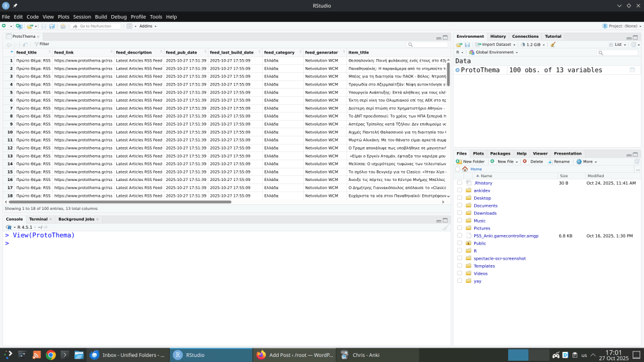Click the clear workspace broom icon
644x362 pixels.
(x=553, y=45)
